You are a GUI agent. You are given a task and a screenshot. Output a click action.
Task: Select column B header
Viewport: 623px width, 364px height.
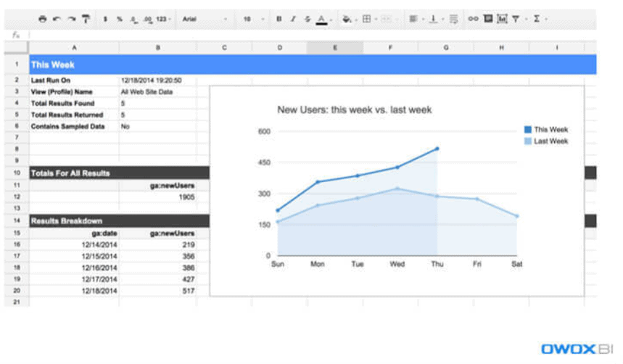pyautogui.click(x=157, y=48)
